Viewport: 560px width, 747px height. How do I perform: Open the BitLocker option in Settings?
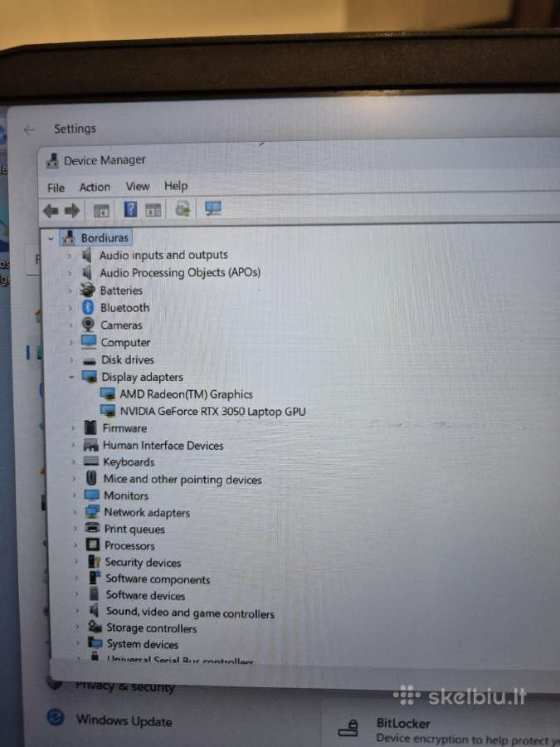403,724
